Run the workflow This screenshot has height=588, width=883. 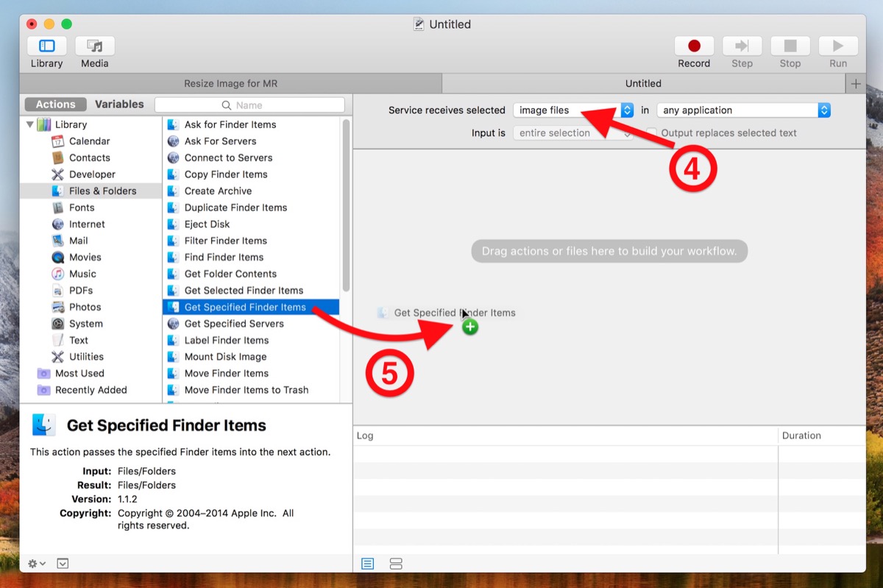click(x=837, y=45)
